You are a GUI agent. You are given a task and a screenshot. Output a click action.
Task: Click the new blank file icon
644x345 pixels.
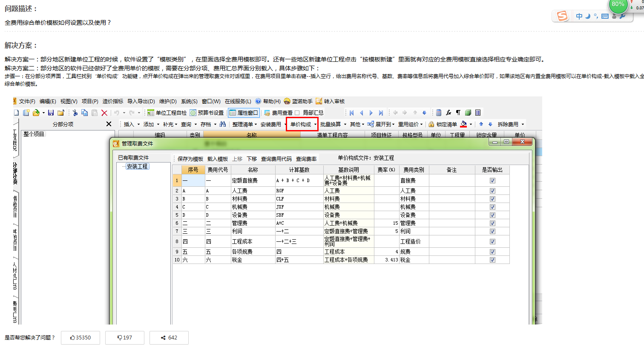coord(16,113)
